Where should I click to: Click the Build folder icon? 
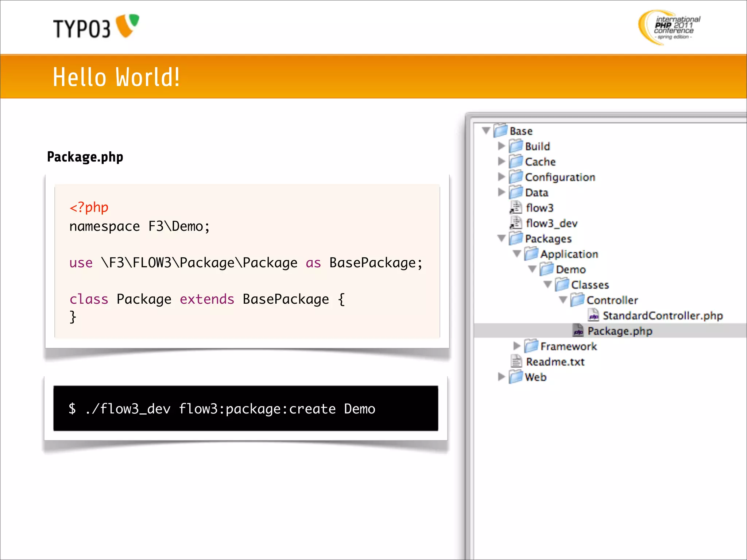[x=516, y=146]
